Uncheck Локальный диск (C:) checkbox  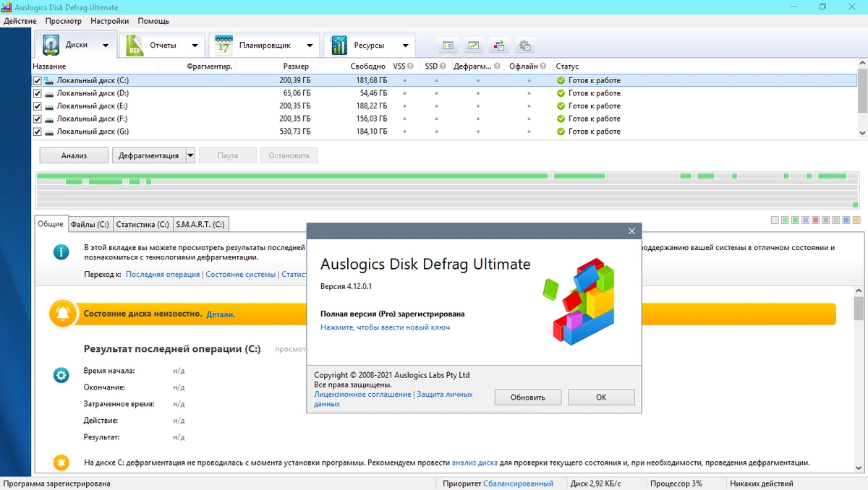[x=38, y=81]
